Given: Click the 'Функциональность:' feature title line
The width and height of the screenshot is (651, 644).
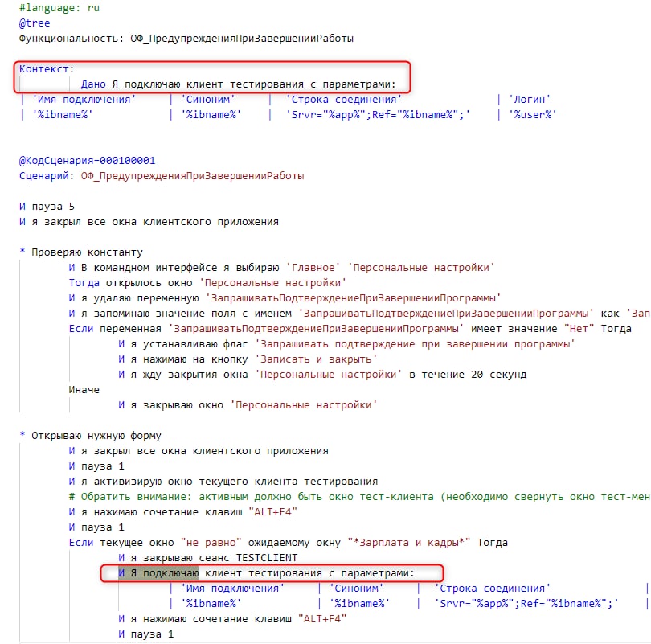Looking at the screenshot, I should pos(186,39).
